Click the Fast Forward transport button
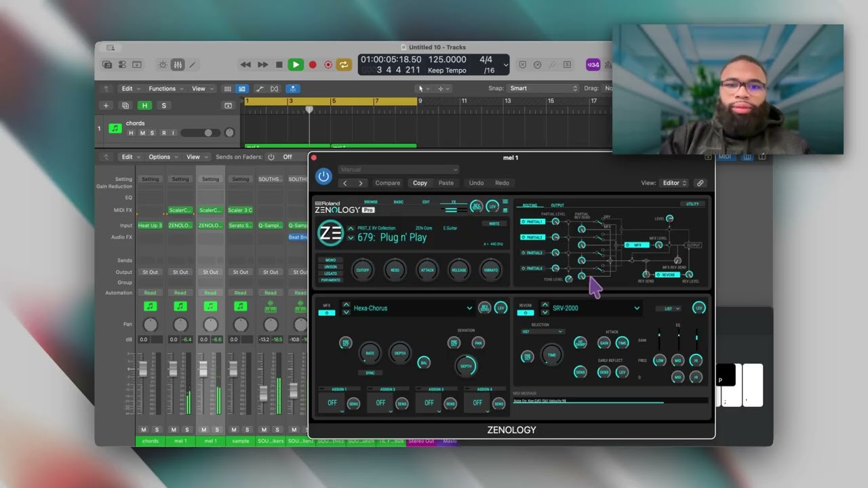 tap(262, 64)
